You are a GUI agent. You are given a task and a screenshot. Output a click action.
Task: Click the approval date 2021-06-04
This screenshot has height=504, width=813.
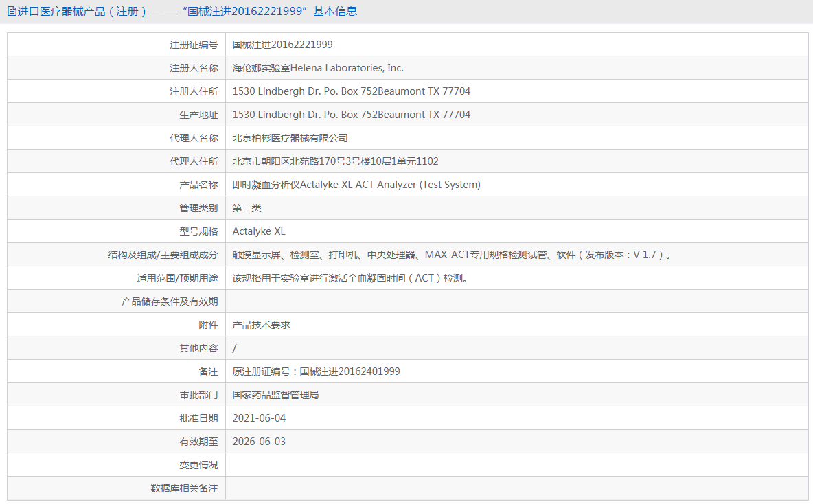260,418
